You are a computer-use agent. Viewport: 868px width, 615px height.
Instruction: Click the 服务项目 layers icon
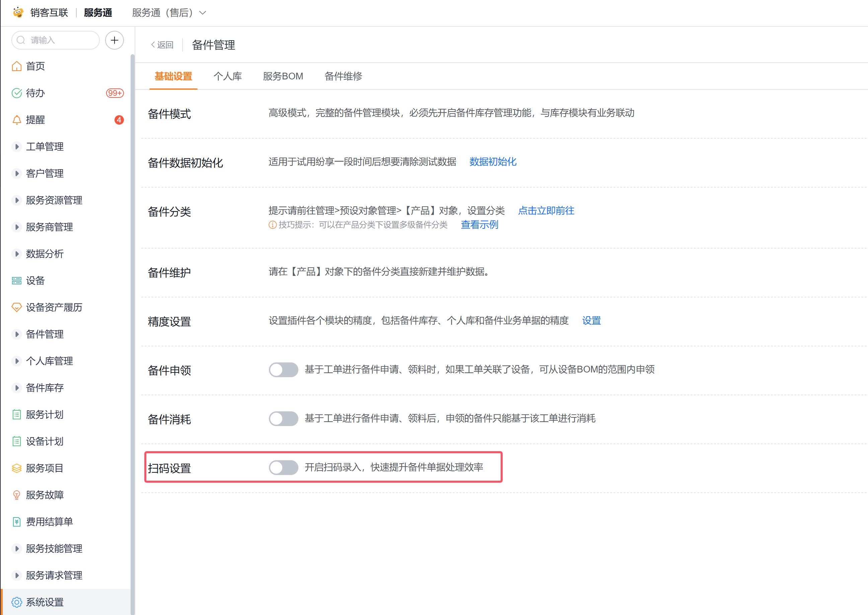pos(17,468)
